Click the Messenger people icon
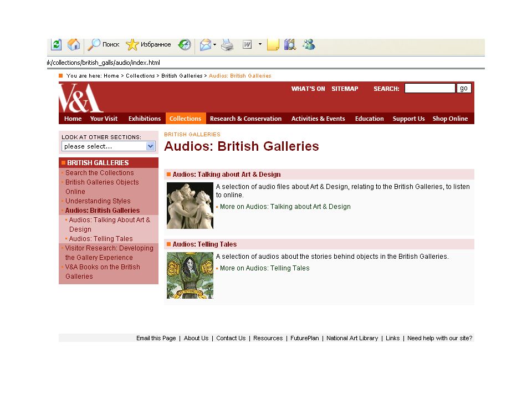The width and height of the screenshot is (532, 399). (x=309, y=44)
